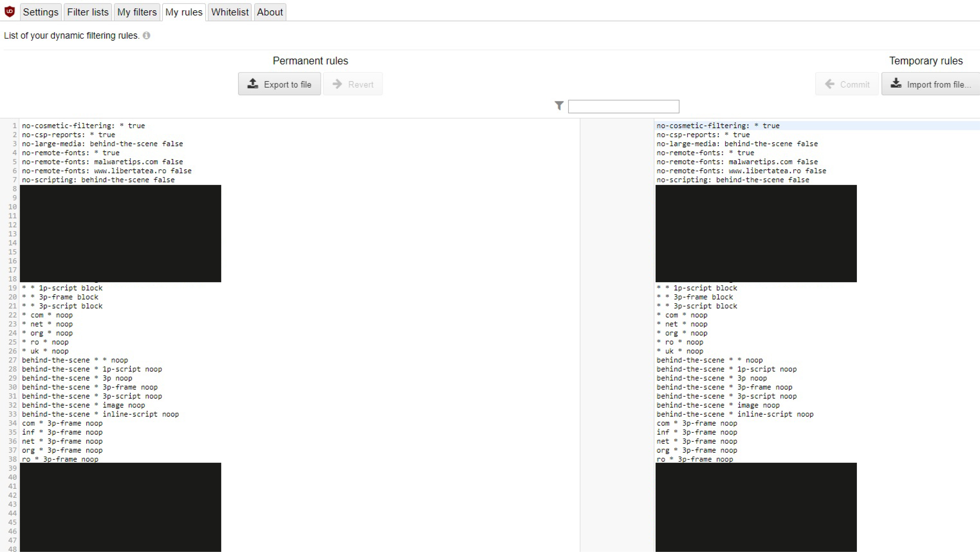This screenshot has height=552, width=980.
Task: Click permanent rule 'behind-the-scene * inline-script noop'
Action: 100,414
